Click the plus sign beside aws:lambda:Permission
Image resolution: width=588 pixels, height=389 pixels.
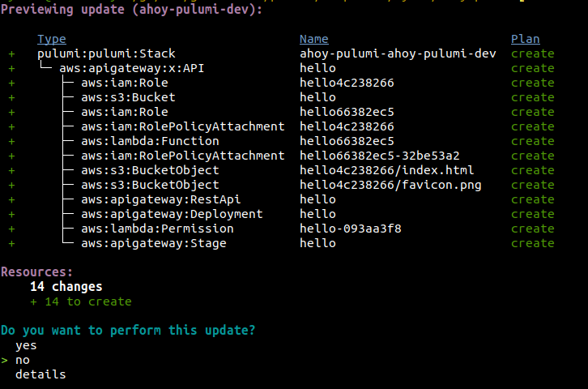pyautogui.click(x=11, y=229)
